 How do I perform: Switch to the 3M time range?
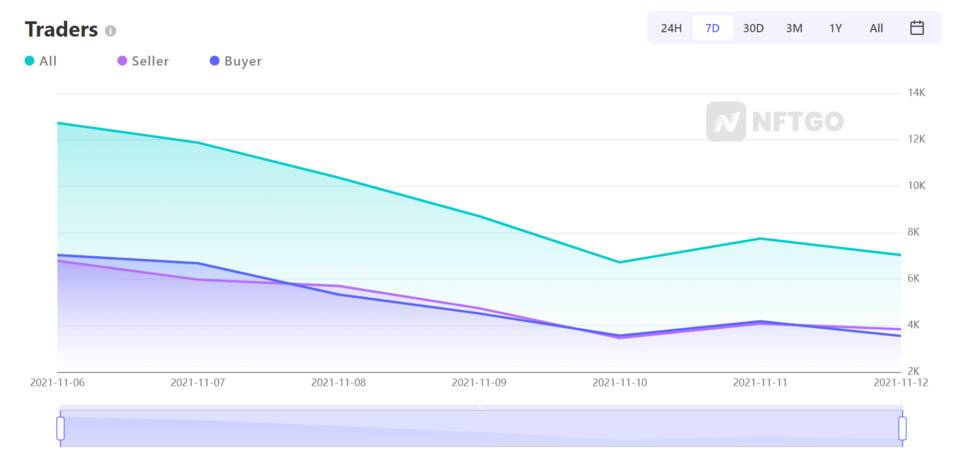(794, 28)
